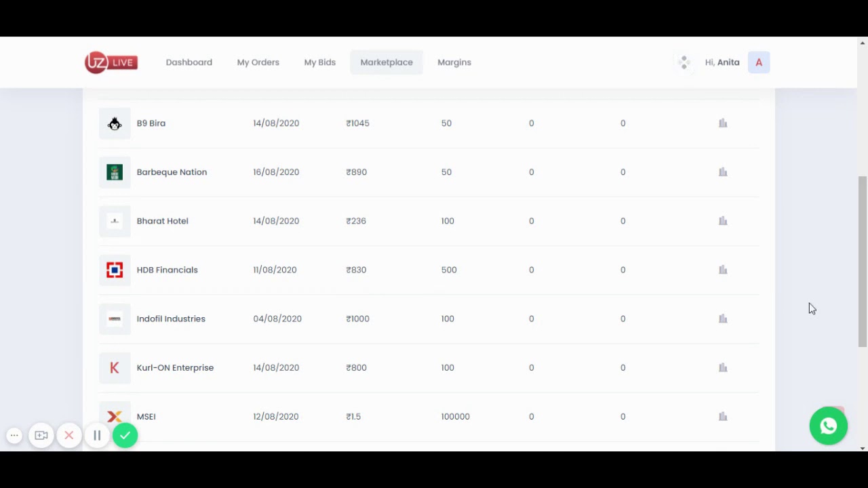868x488 pixels.
Task: Open the chart icon for Indofil Industries
Action: [x=723, y=319]
